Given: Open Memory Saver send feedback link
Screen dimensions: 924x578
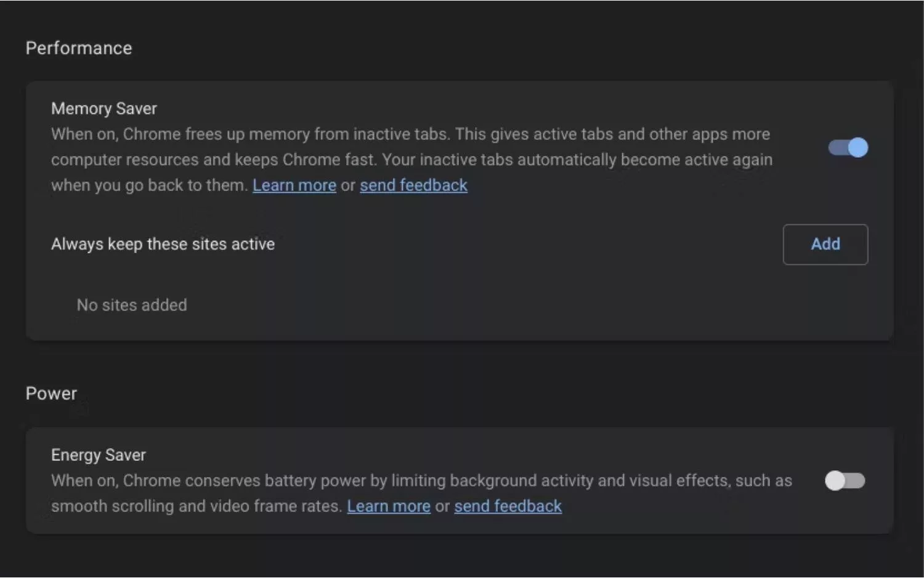Looking at the screenshot, I should (414, 185).
